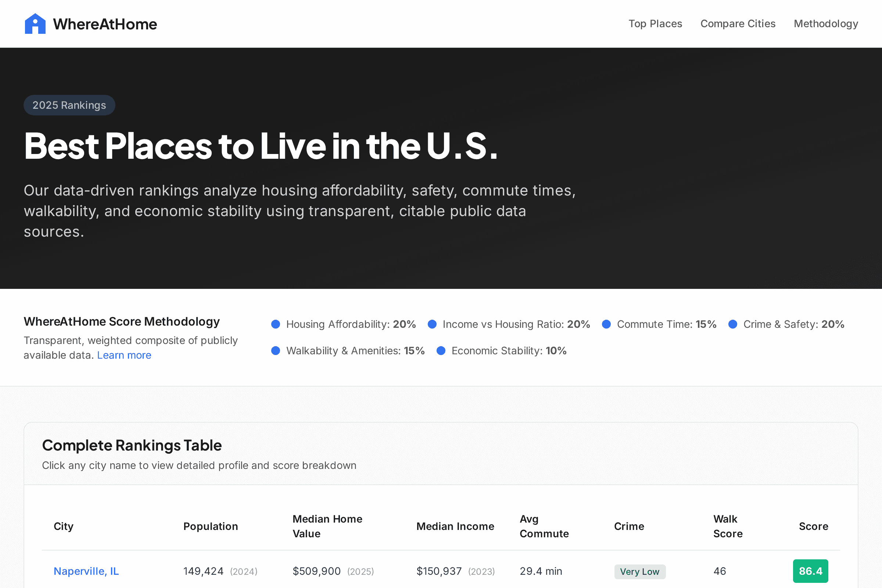Click the Commute Time bullet indicator

[x=607, y=324]
